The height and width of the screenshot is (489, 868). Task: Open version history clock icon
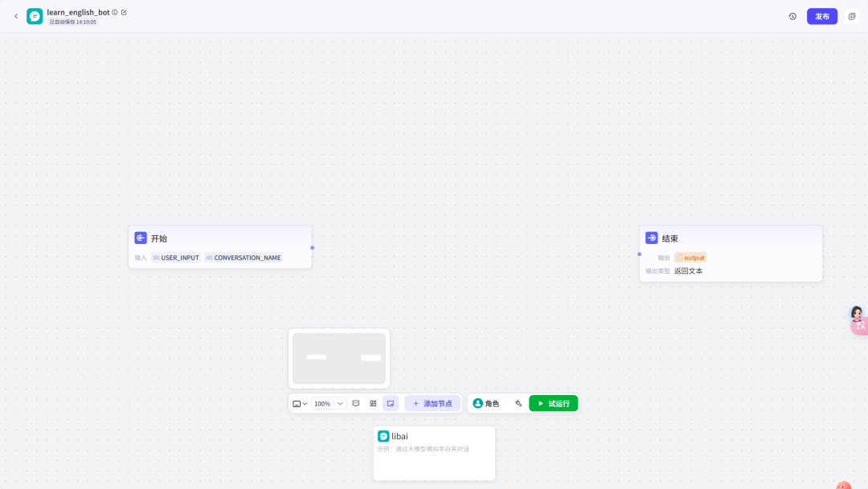(792, 16)
